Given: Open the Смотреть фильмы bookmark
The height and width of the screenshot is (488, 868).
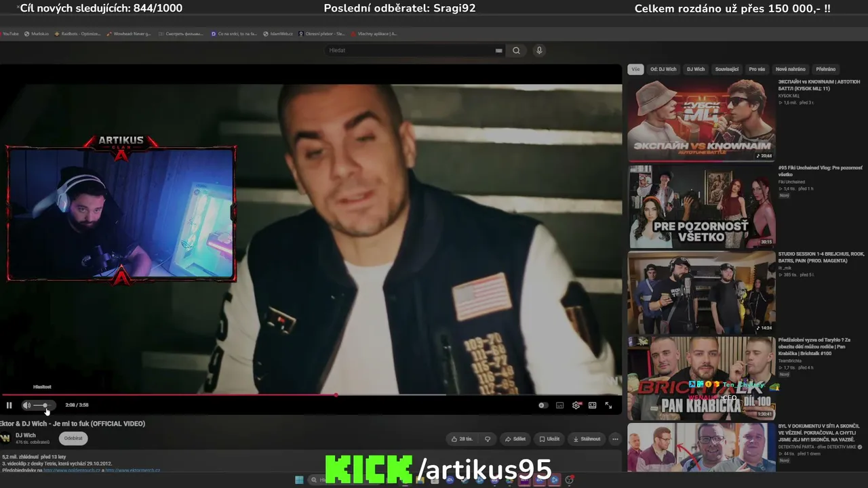Looking at the screenshot, I should tap(181, 33).
